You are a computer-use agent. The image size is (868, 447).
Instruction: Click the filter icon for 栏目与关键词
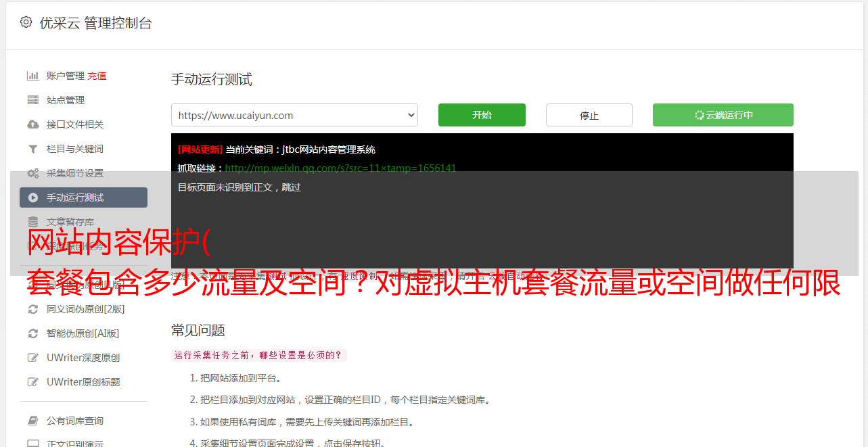(x=32, y=149)
